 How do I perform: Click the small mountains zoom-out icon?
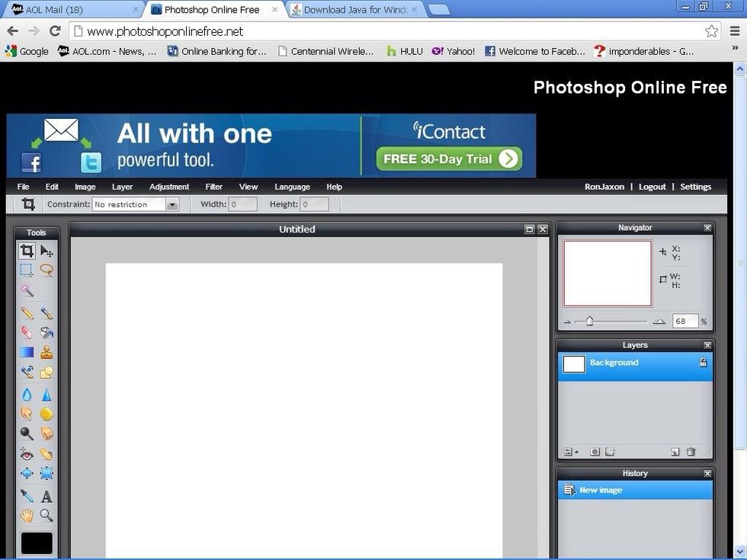(567, 322)
